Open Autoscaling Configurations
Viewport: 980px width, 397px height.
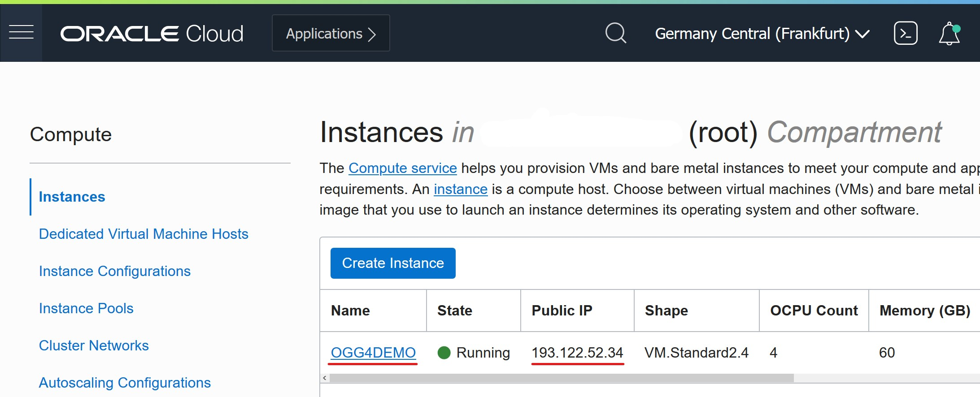(x=125, y=383)
